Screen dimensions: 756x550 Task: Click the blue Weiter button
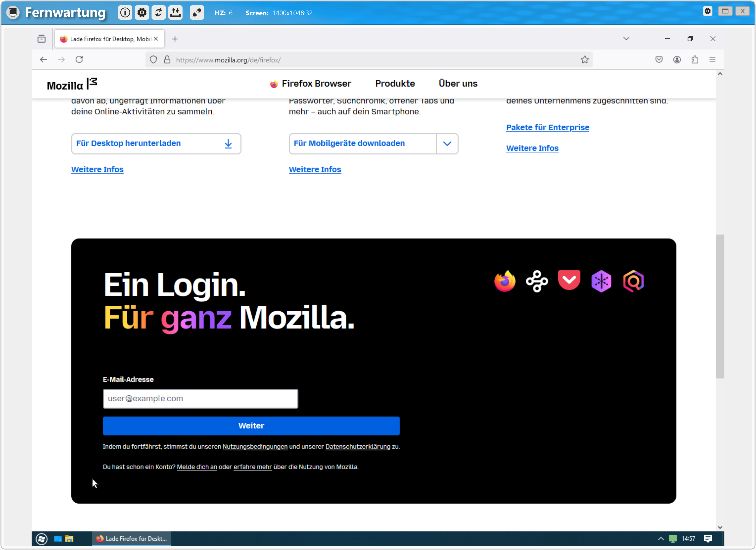251,426
